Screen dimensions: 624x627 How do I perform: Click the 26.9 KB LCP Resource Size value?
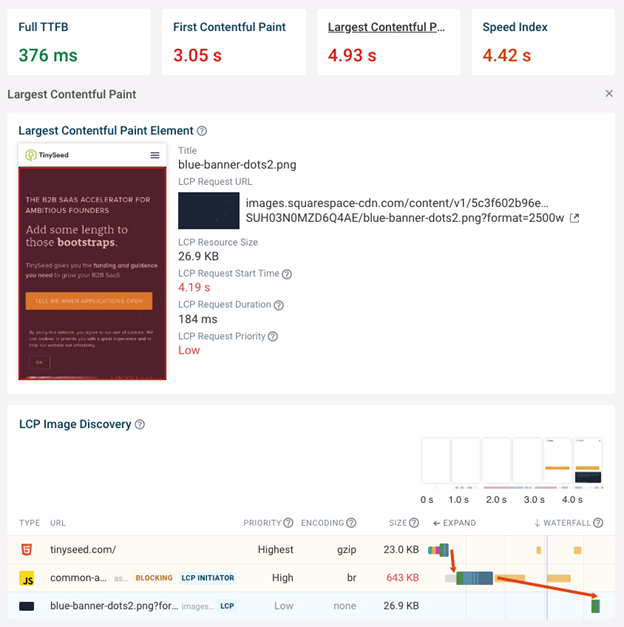coord(198,256)
